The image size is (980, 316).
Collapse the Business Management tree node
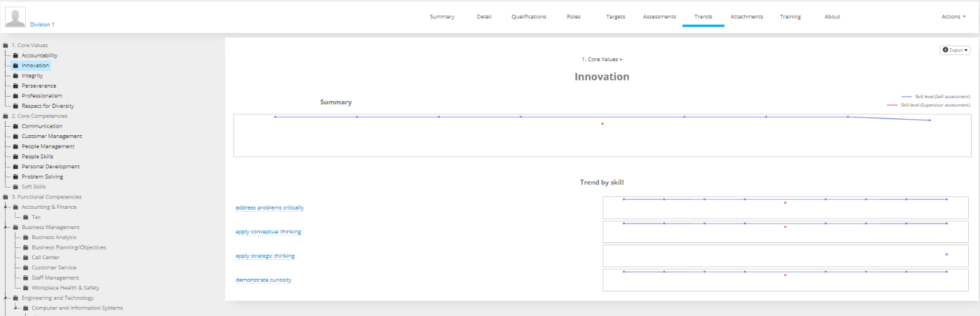6,227
